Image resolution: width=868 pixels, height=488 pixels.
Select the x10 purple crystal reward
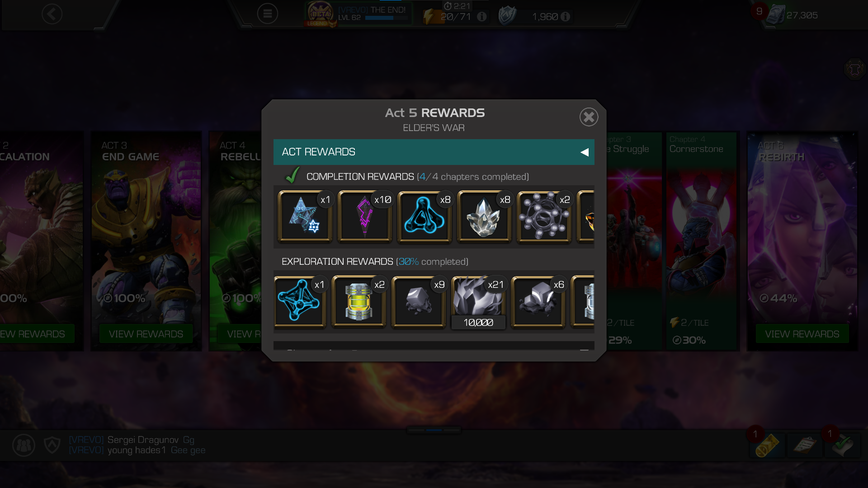tap(365, 216)
